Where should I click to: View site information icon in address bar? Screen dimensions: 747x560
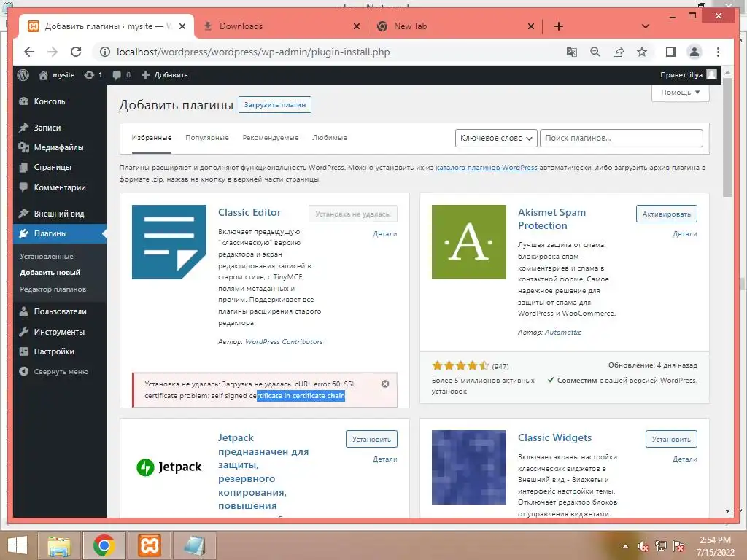[104, 52]
